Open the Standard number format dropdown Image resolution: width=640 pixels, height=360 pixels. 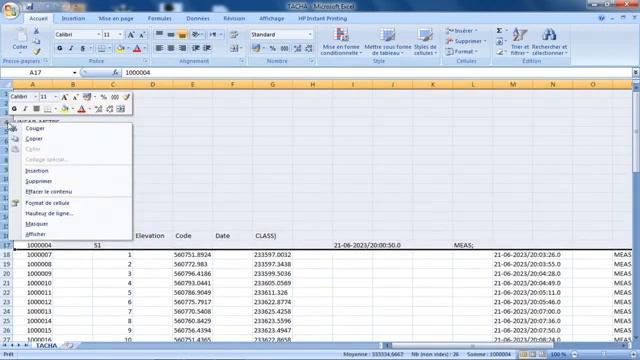click(x=310, y=35)
